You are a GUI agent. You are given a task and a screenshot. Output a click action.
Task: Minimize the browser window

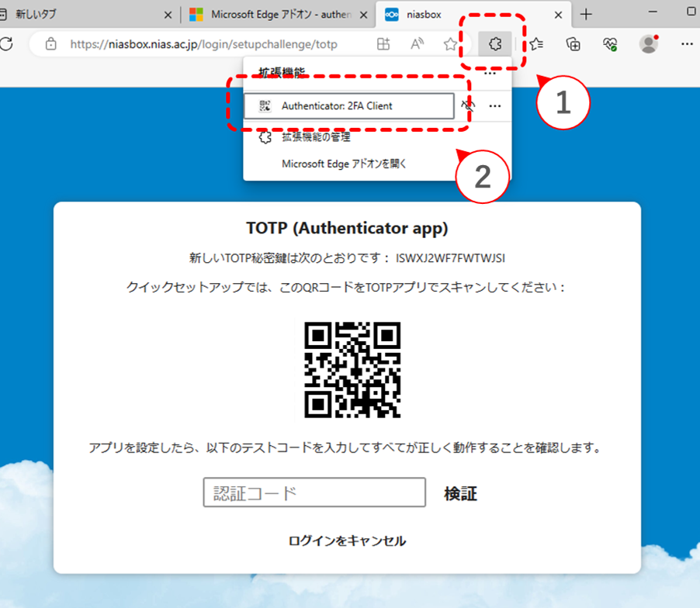pyautogui.click(x=653, y=12)
